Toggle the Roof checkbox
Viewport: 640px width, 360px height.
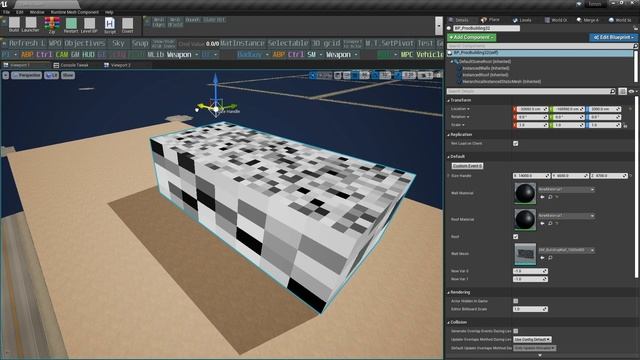point(516,237)
